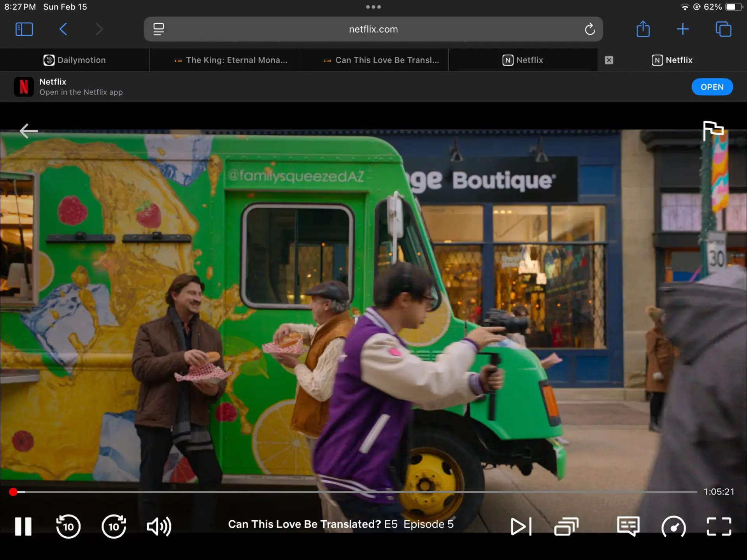This screenshot has width=747, height=560.
Task: Click the red playhead on progress bar
Action: pos(13,492)
